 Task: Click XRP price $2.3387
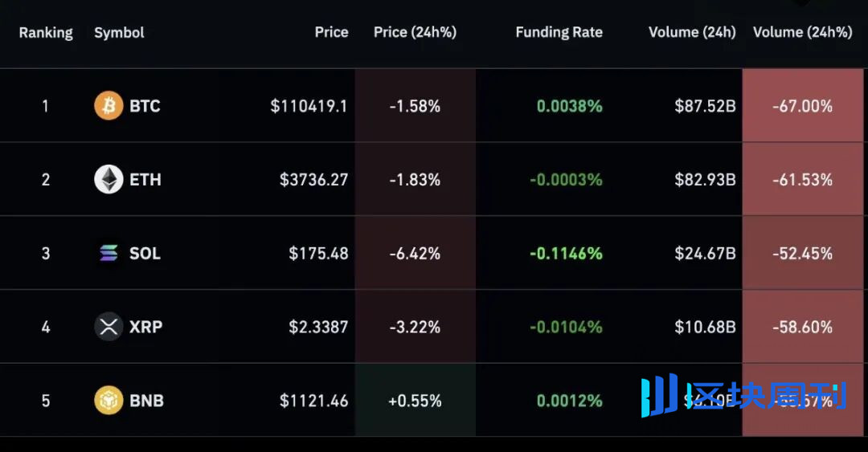pyautogui.click(x=318, y=327)
